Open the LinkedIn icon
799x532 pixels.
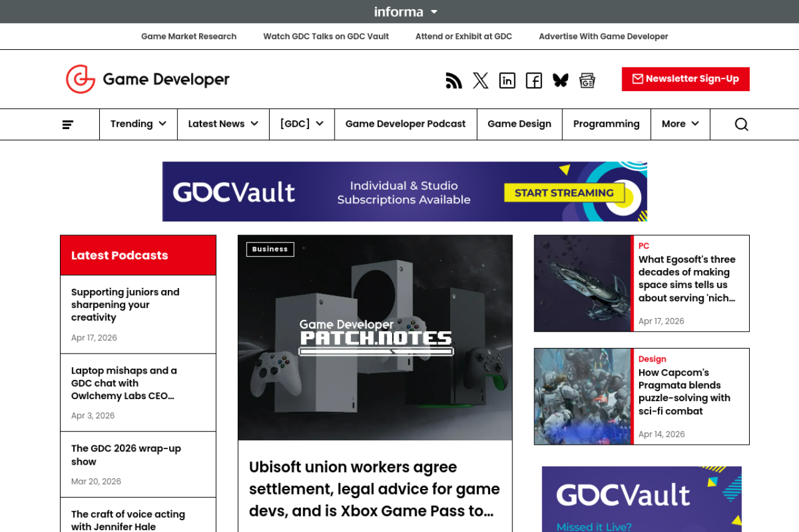pos(507,80)
